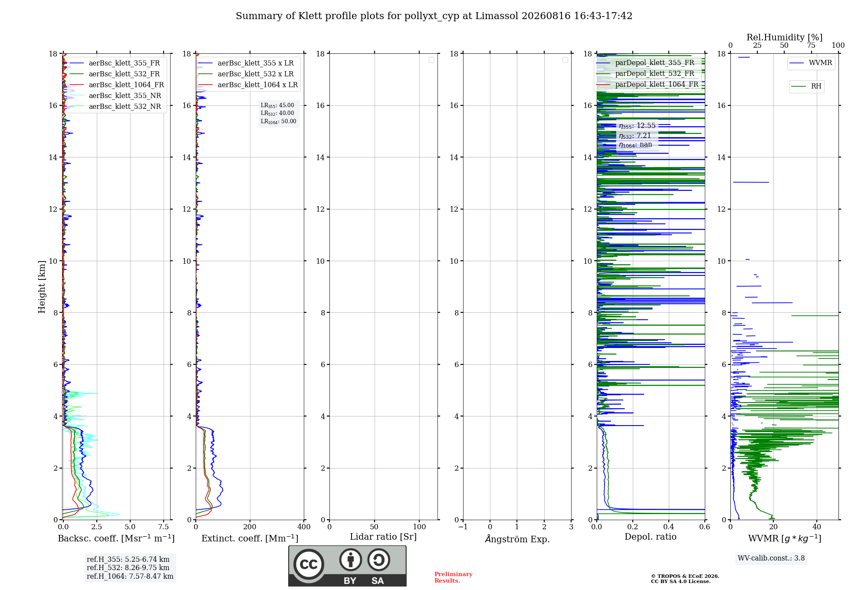This screenshot has height=590, width=868.
Task: Click the 'LR1064: 50.00' annotation
Action: 278,121
